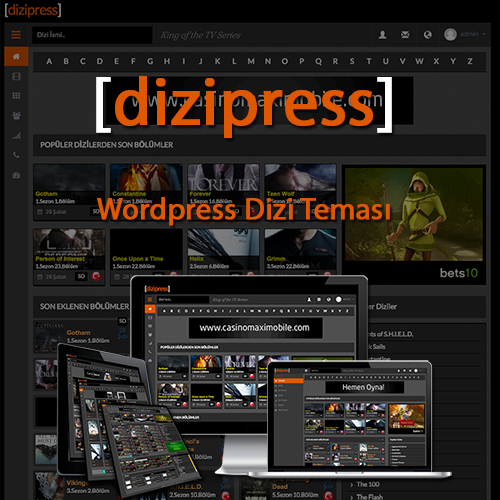The width and height of the screenshot is (500, 500).
Task: Filter series by letter B
Action: (x=66, y=61)
